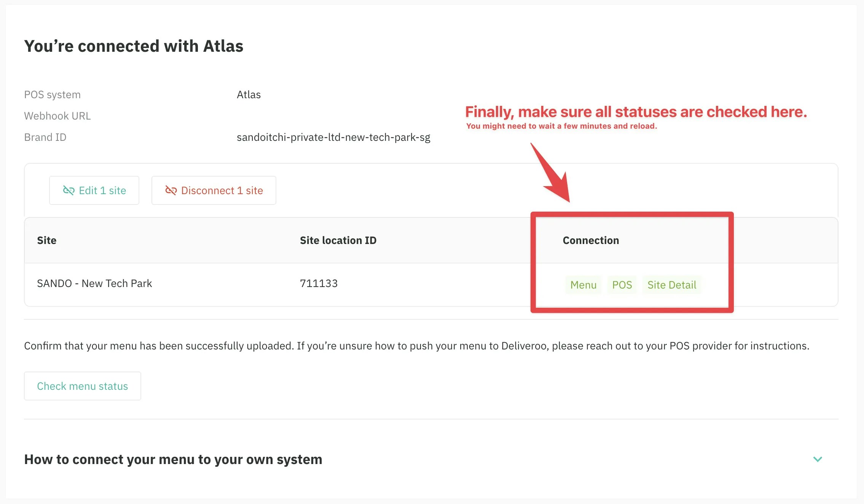Click the chevron next to How to connect heading
Viewport: 864px width, 504px height.
(x=817, y=459)
